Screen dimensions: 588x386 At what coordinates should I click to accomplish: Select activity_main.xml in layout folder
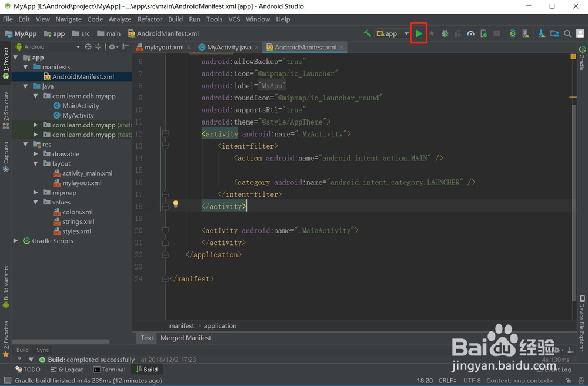tap(88, 173)
